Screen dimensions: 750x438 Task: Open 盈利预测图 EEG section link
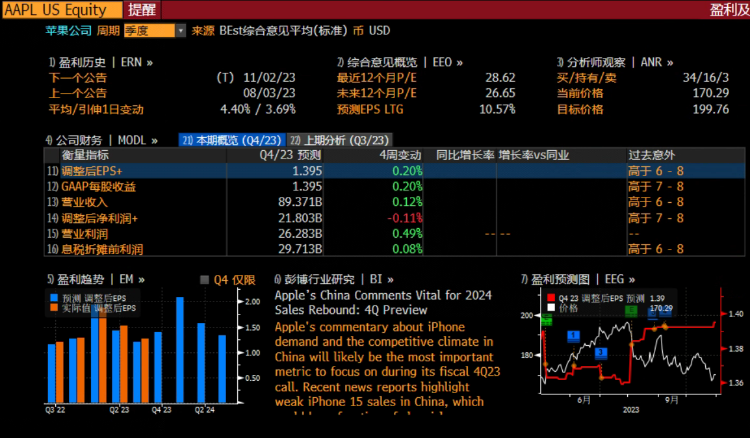[578, 279]
